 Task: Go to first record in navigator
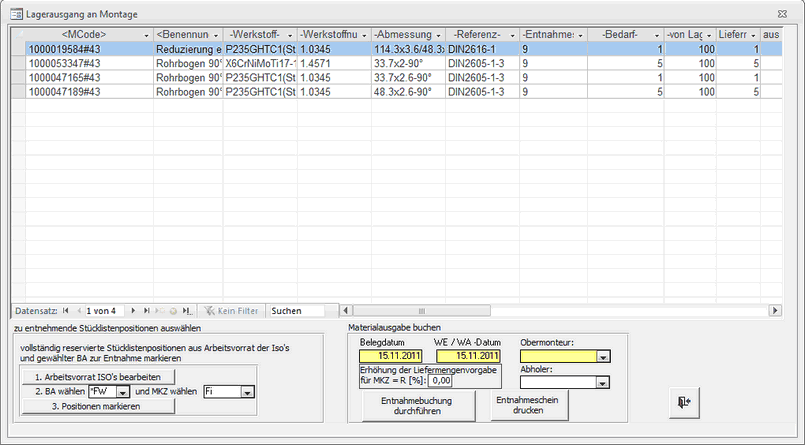pos(66,311)
